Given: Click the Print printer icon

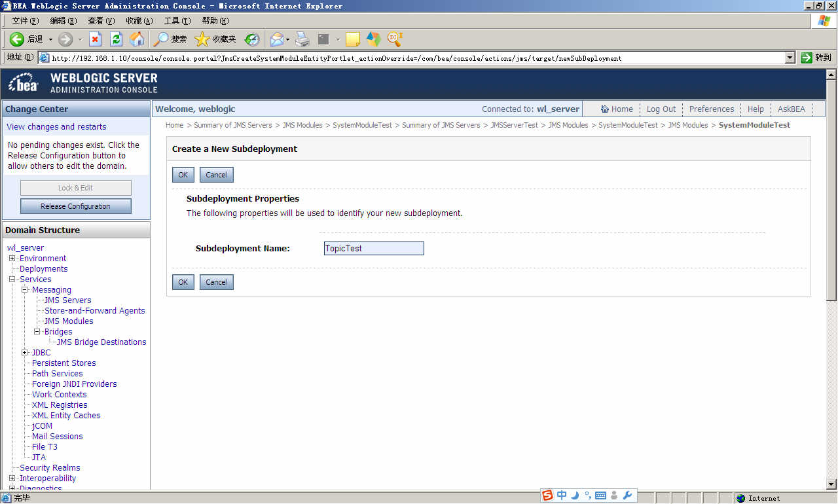Looking at the screenshot, I should [302, 39].
